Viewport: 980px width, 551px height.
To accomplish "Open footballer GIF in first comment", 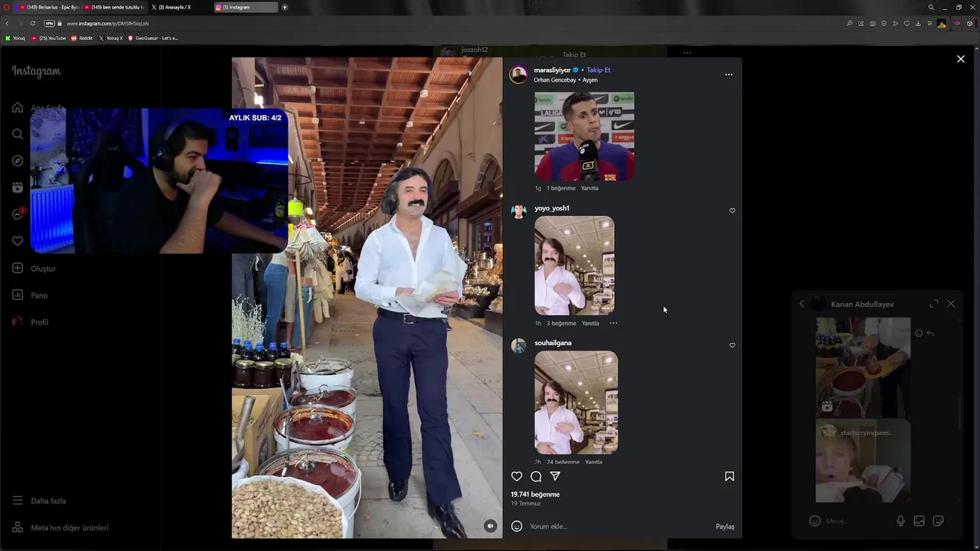I will point(584,136).
